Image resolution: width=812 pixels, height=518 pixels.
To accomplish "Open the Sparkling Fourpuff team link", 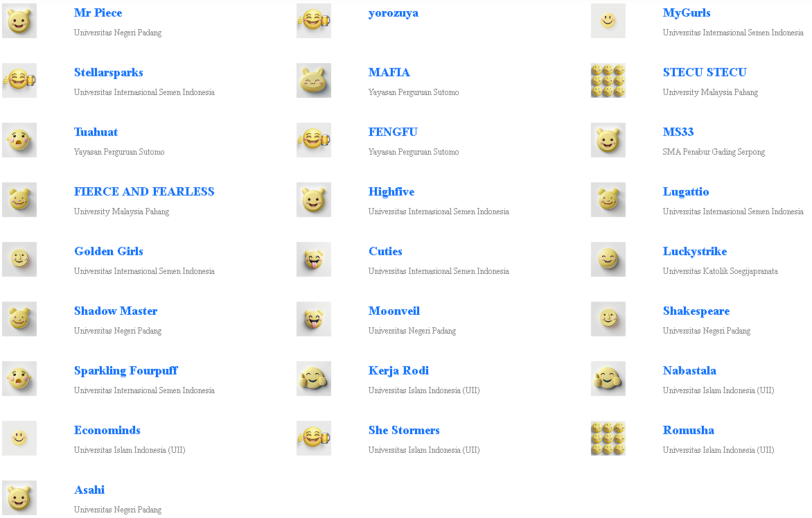I will 126,371.
